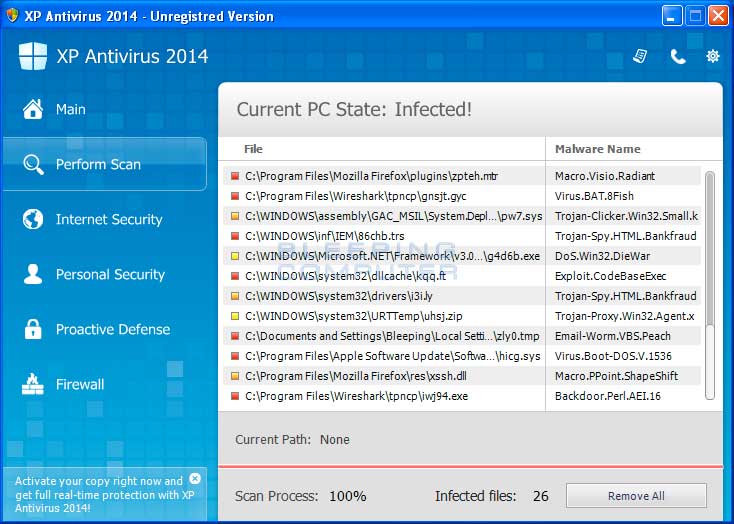Select the Email-Worm.VBS.Peach entry
The height and width of the screenshot is (524, 734).
(x=612, y=336)
